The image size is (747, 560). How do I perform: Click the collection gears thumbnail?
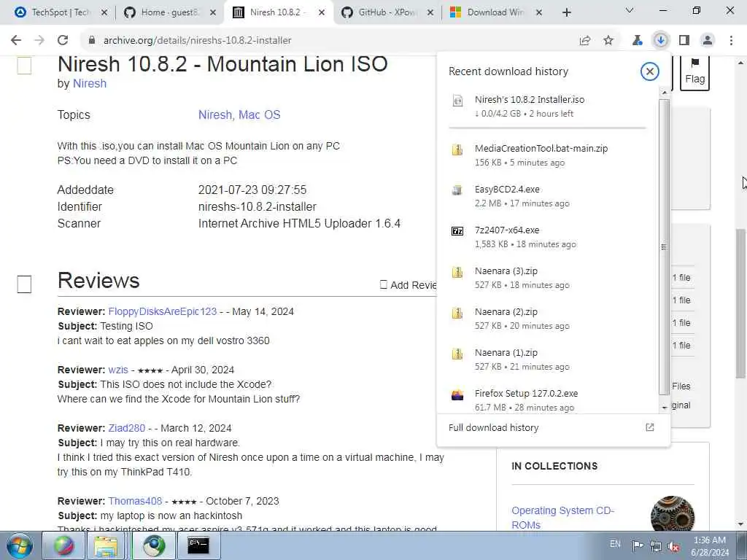pos(672,514)
